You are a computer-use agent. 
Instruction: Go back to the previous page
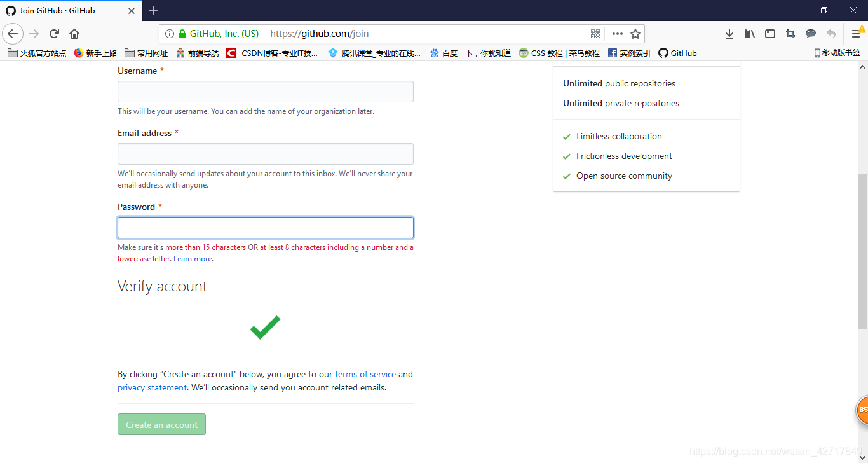click(x=13, y=34)
